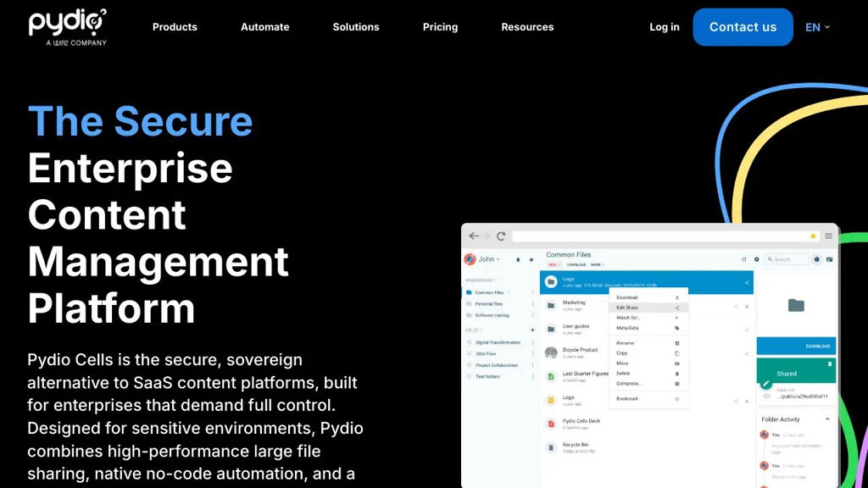Toggle the info panel icon
The width and height of the screenshot is (868, 488).
coord(817,259)
